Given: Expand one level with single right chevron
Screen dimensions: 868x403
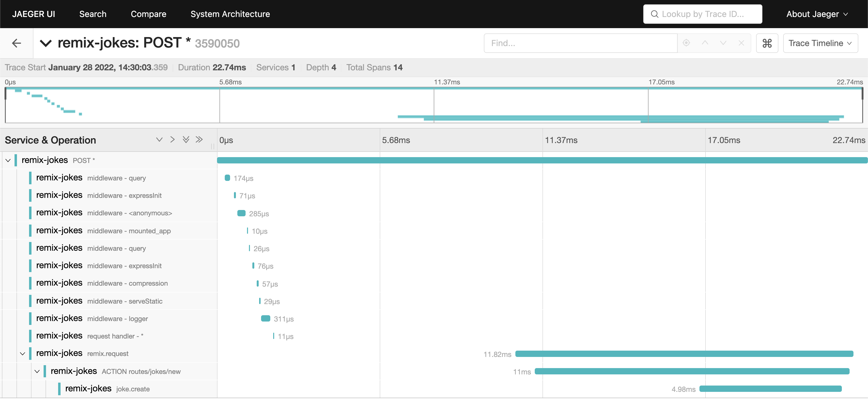Looking at the screenshot, I should [172, 140].
